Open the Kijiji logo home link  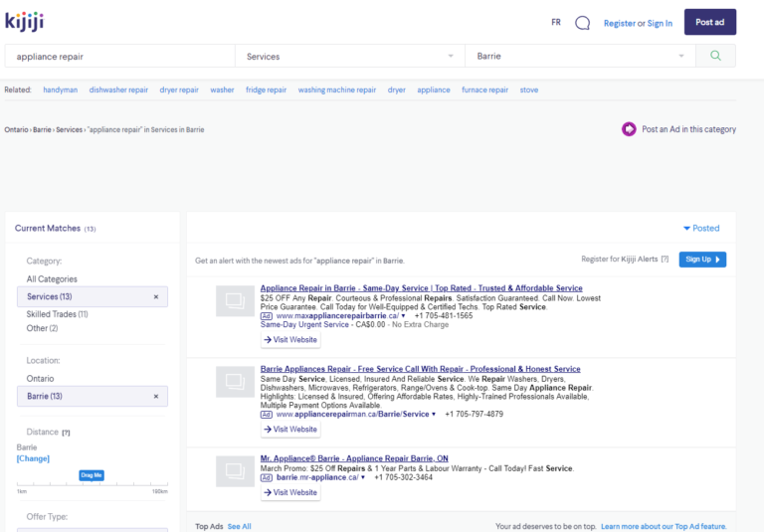pos(24,22)
